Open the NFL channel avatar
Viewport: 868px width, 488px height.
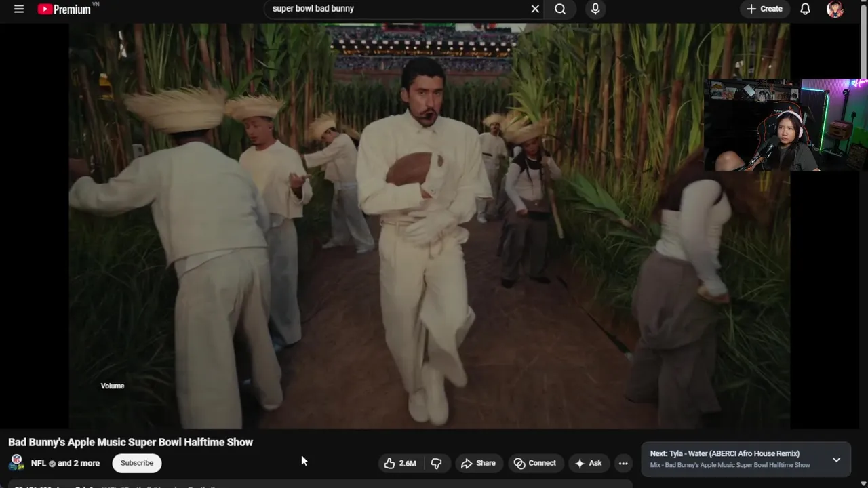pos(17,463)
